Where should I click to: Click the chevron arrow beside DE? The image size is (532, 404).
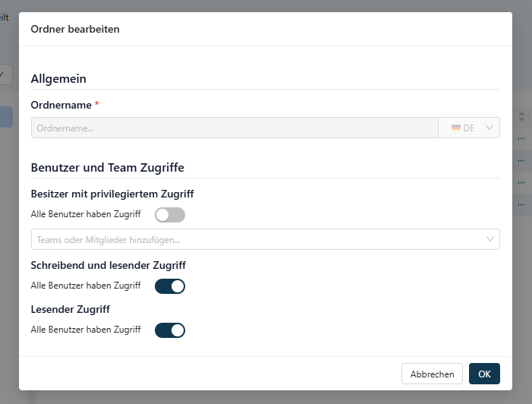(489, 128)
